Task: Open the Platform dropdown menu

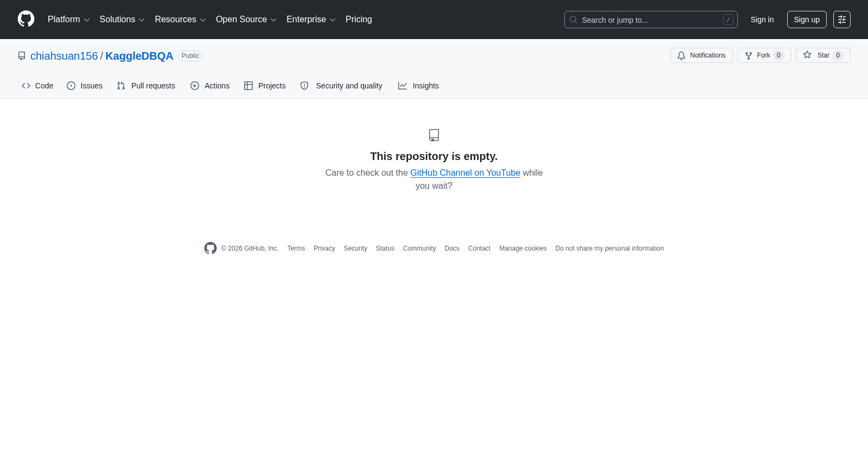Action: point(68,20)
